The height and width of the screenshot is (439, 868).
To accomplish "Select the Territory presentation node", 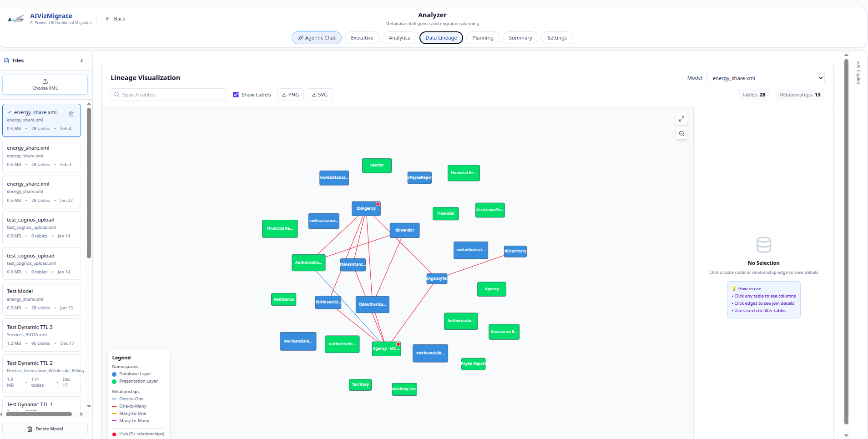I will click(360, 385).
